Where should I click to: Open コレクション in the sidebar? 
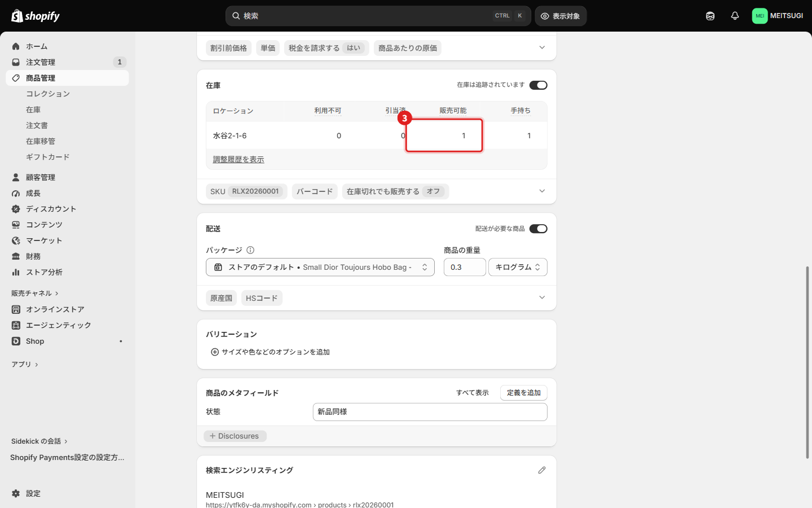(48, 94)
